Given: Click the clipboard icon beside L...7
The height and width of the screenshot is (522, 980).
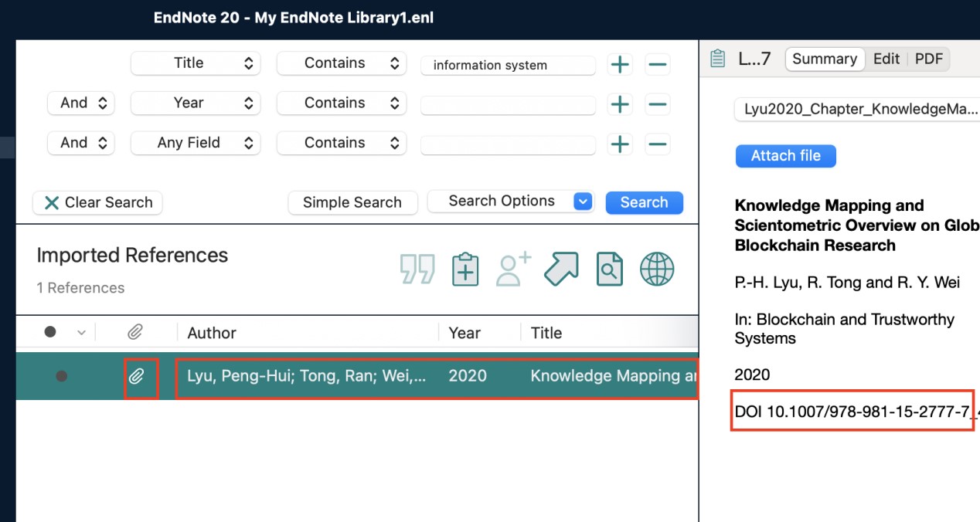Looking at the screenshot, I should pos(717,59).
